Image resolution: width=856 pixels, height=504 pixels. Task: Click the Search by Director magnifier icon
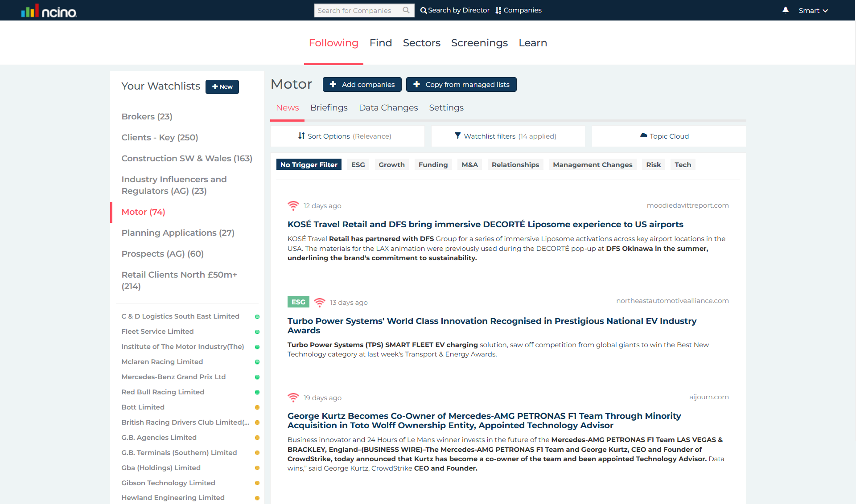coord(424,10)
